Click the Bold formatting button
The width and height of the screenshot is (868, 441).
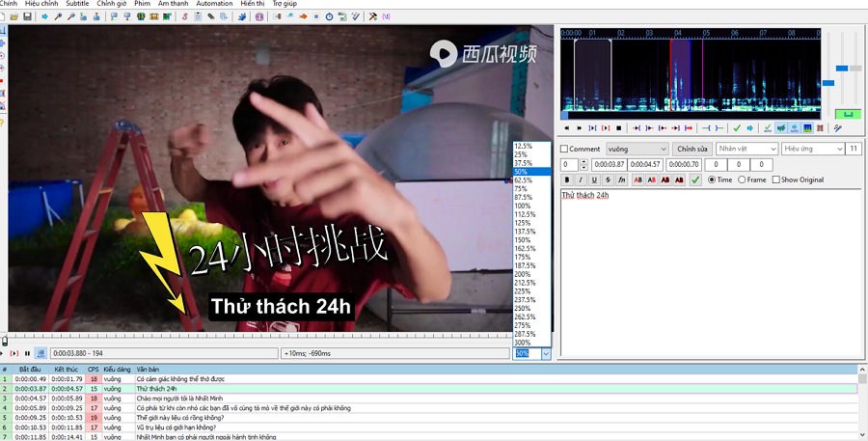[567, 179]
